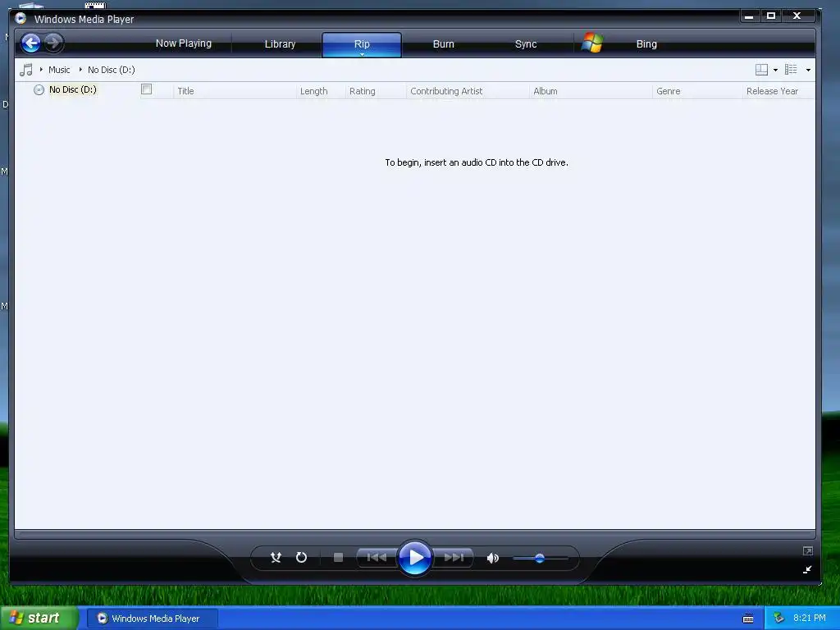Click the music note category icon

pos(25,70)
